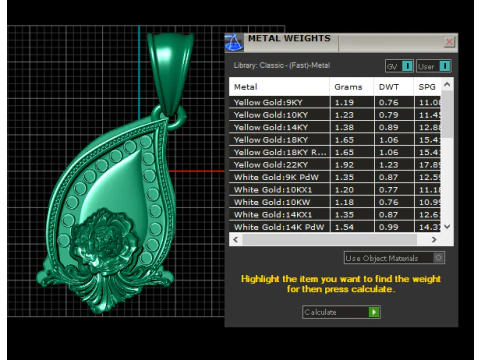The width and height of the screenshot is (480, 360).
Task: Click the 1.19 grams value
Action: [x=344, y=102]
